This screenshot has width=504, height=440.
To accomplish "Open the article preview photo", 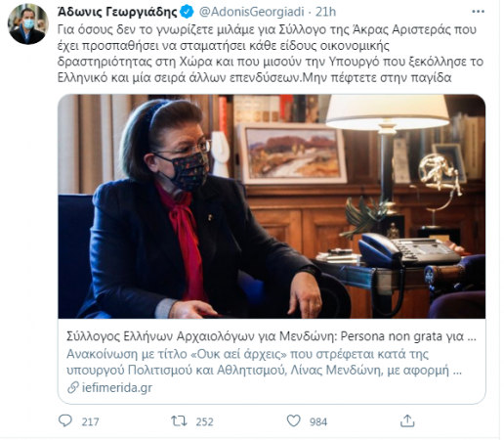I will [x=272, y=206].
